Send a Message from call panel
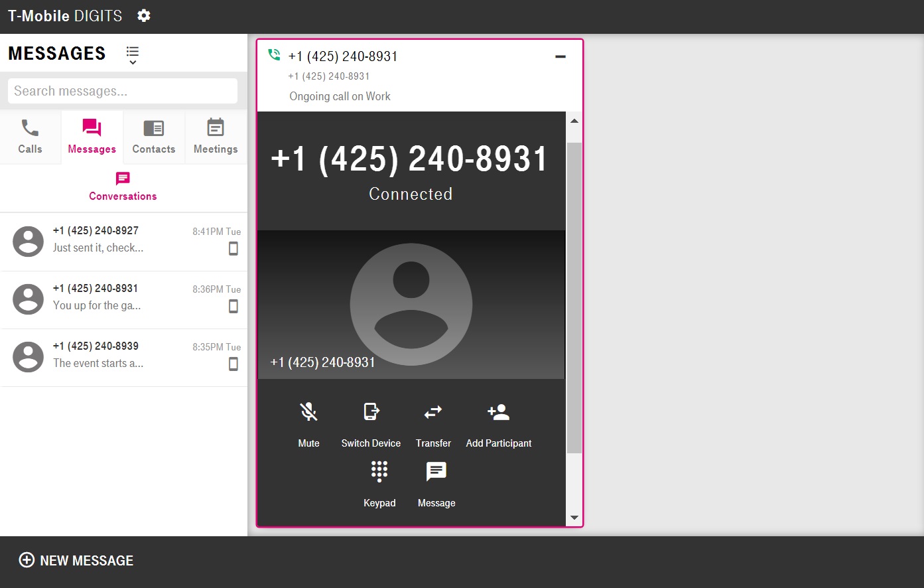924x588 pixels. pos(436,473)
